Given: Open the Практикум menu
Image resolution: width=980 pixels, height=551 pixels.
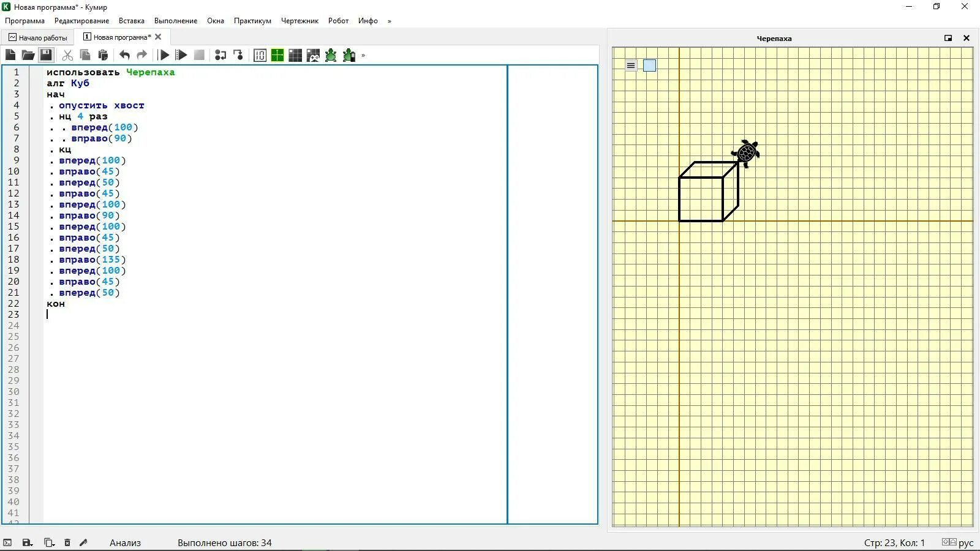Looking at the screenshot, I should coord(252,21).
